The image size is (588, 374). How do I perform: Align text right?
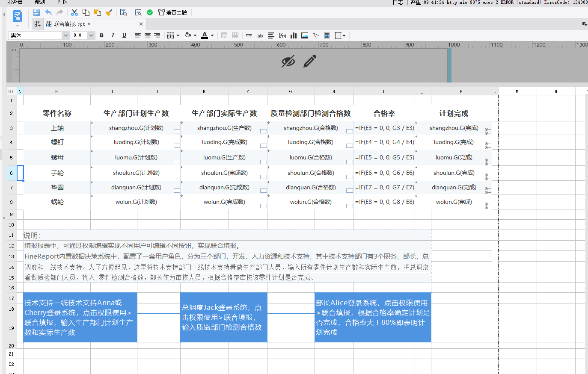coord(157,35)
